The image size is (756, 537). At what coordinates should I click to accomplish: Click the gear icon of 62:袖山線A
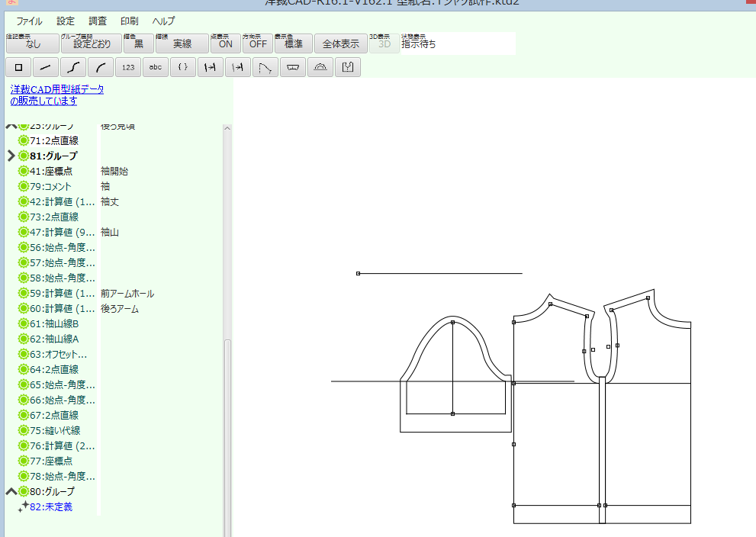point(23,339)
